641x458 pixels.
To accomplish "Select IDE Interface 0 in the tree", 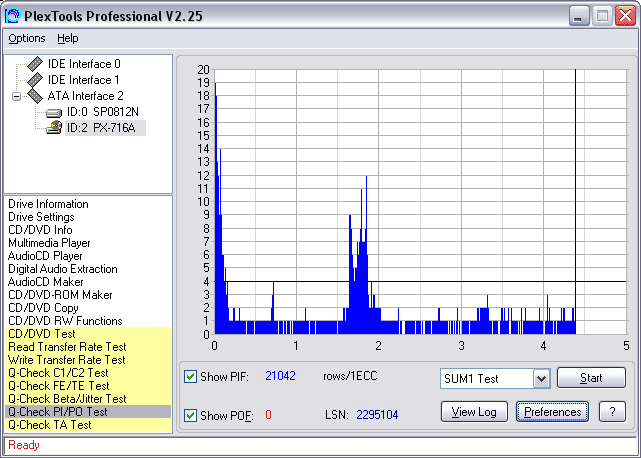I will (84, 64).
